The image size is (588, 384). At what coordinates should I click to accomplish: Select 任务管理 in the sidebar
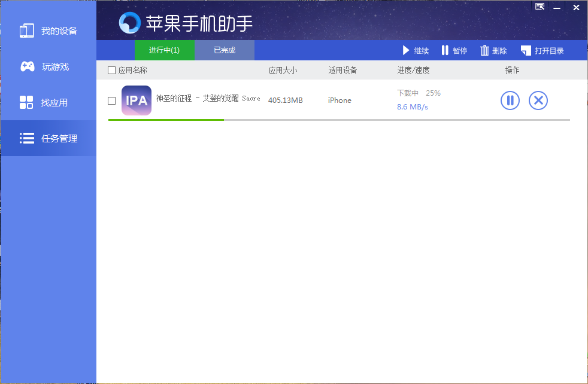coord(48,139)
